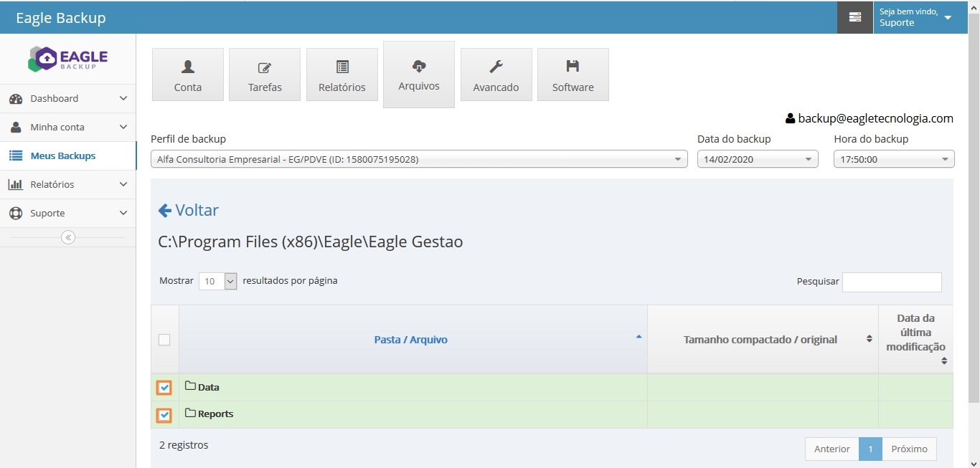Click the Eagle Backup header title

[x=61, y=18]
